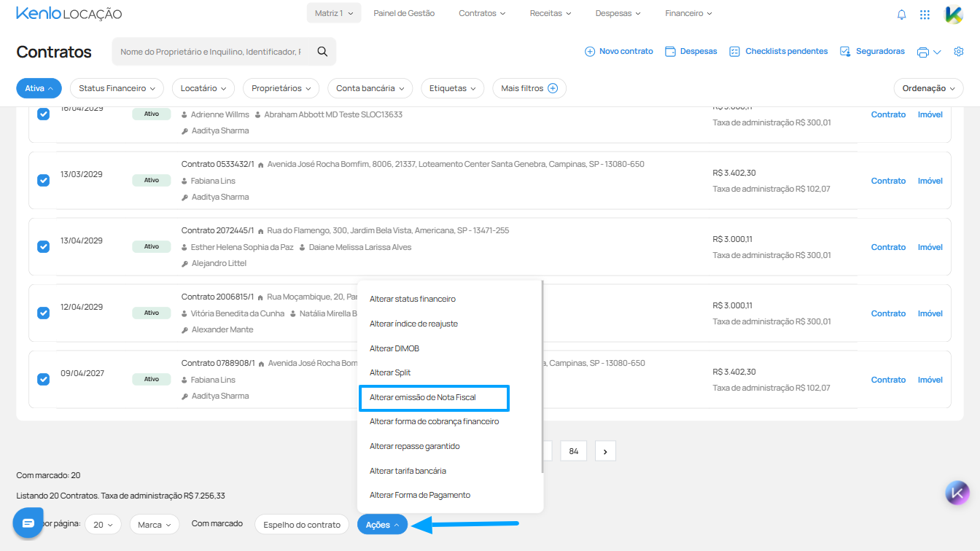Open Conta bancária filter
The height and width of the screenshot is (551, 980).
coord(370,88)
